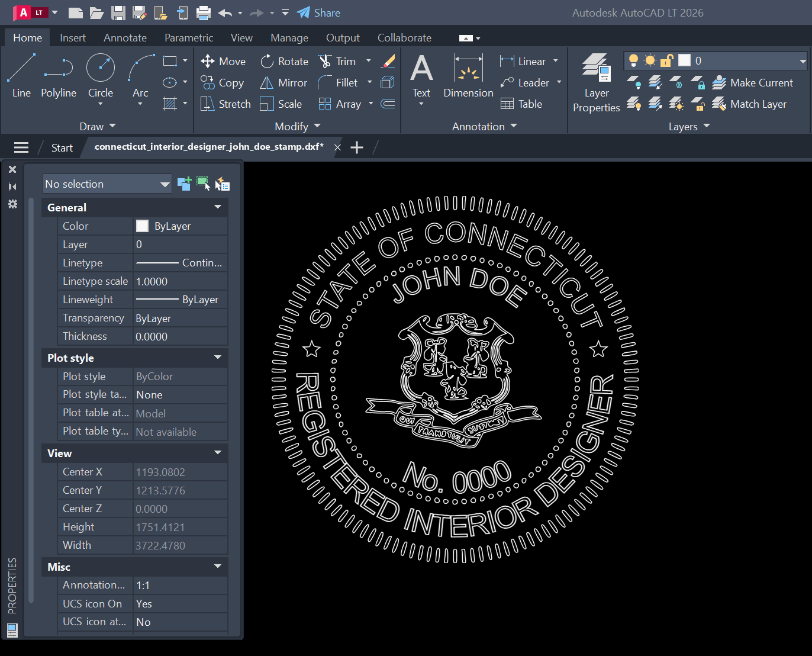The width and height of the screenshot is (812, 656).
Task: Toggle layer 0 lock padlock icon
Action: (667, 60)
